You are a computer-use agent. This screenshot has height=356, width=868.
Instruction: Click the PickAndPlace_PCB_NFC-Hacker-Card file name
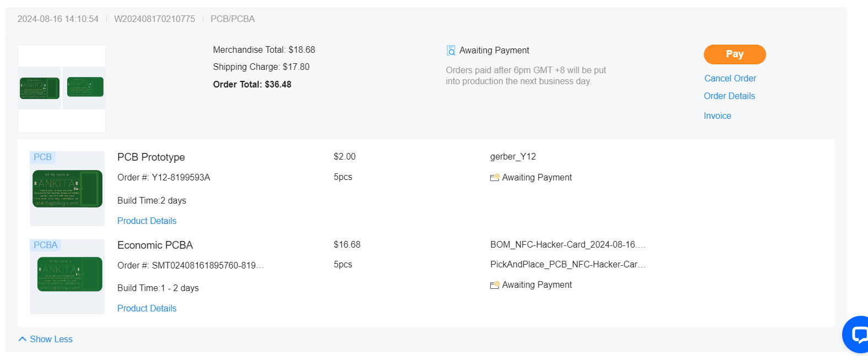[x=567, y=264]
